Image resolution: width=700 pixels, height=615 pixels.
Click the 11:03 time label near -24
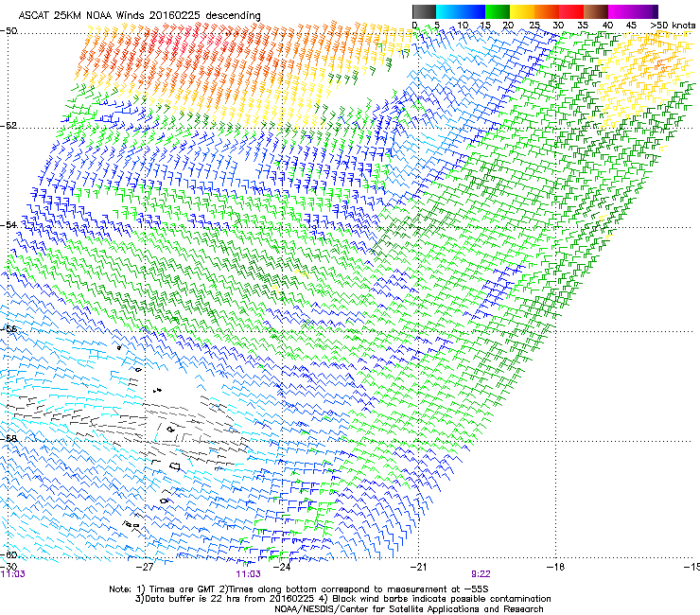coord(248,574)
